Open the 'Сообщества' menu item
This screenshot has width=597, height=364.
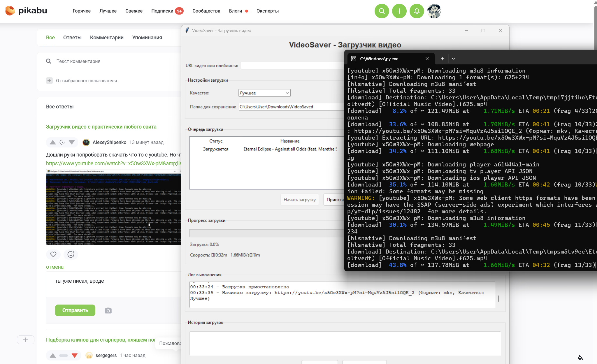(206, 11)
